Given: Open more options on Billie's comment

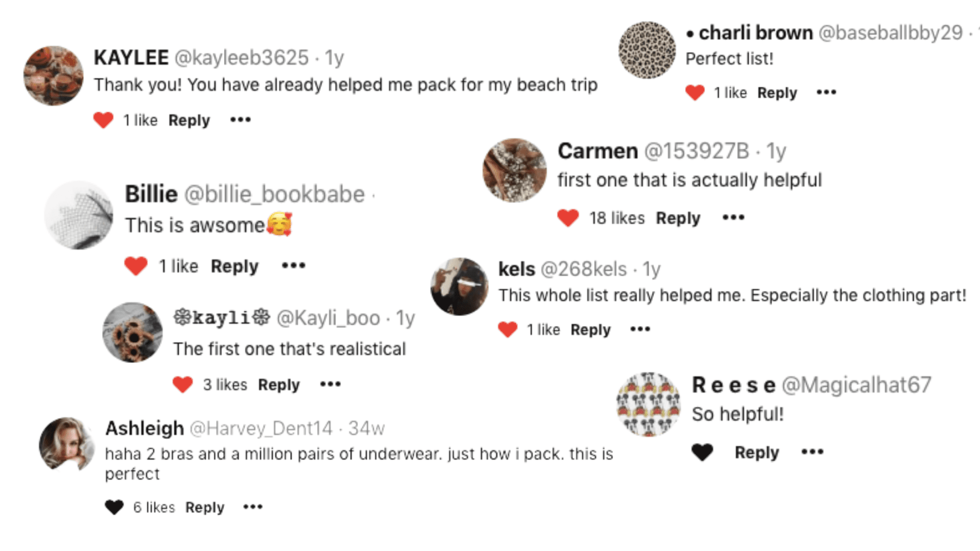Looking at the screenshot, I should coord(293,266).
